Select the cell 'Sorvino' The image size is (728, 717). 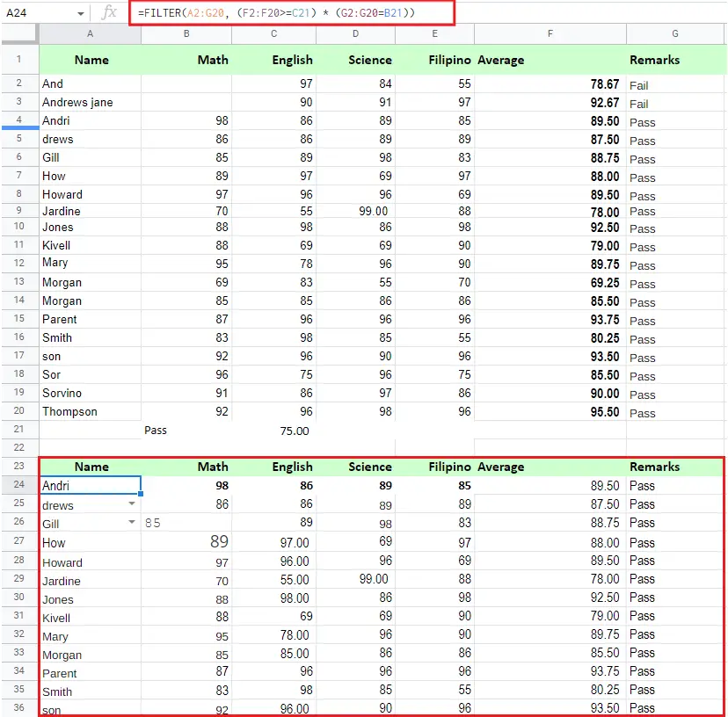(90, 393)
